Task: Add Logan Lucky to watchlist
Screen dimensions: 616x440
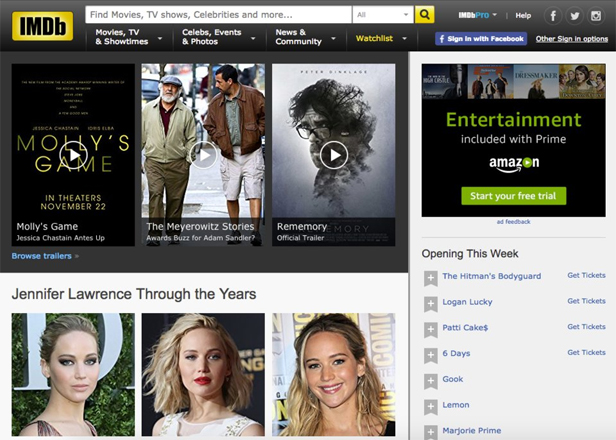Action: [x=431, y=304]
